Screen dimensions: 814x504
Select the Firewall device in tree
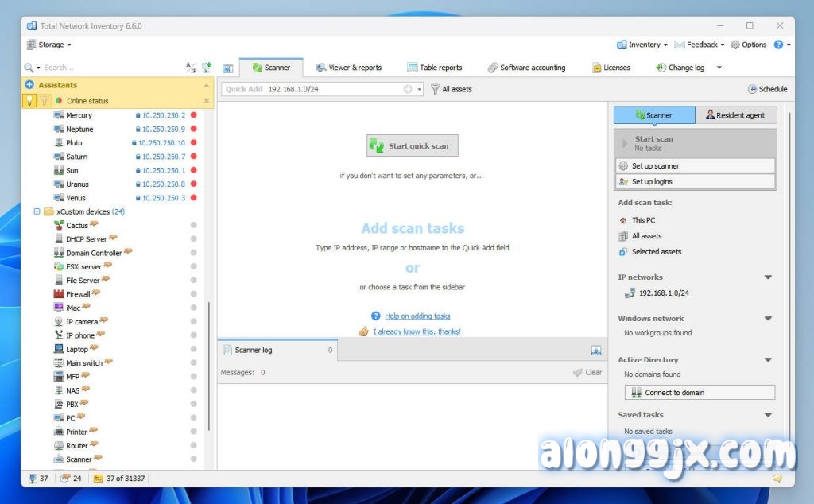pyautogui.click(x=78, y=294)
